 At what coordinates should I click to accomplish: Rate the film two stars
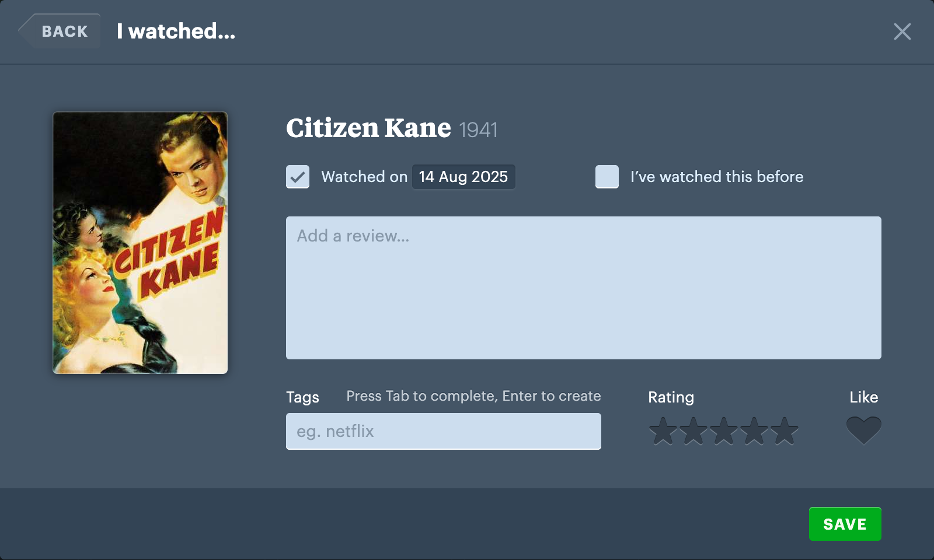coord(693,431)
